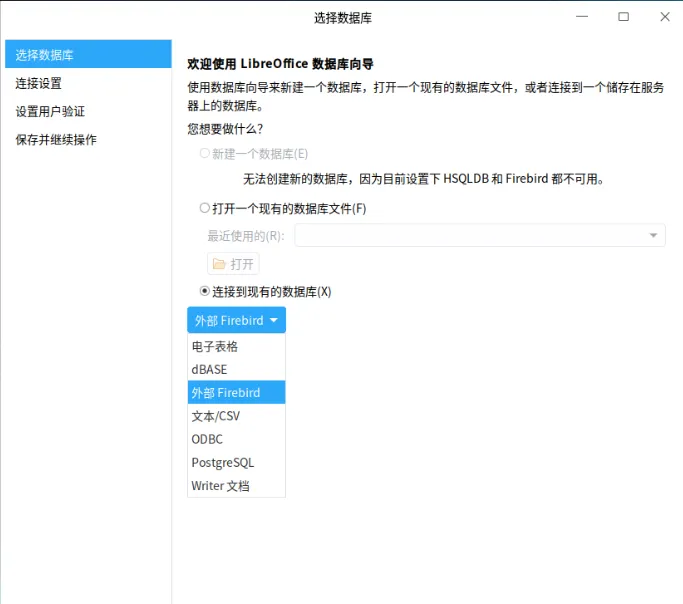683x604 pixels.
Task: Choose 文本/CSV database type
Action: tap(237, 416)
